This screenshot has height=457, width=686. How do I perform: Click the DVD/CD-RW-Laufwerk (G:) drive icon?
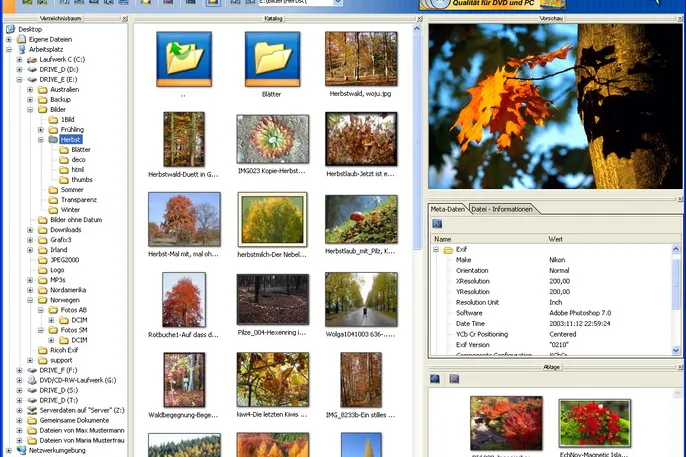click(32, 380)
